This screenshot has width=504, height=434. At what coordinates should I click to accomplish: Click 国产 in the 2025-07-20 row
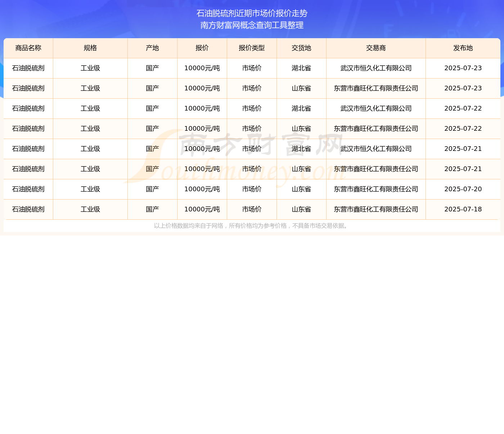pyautogui.click(x=153, y=189)
